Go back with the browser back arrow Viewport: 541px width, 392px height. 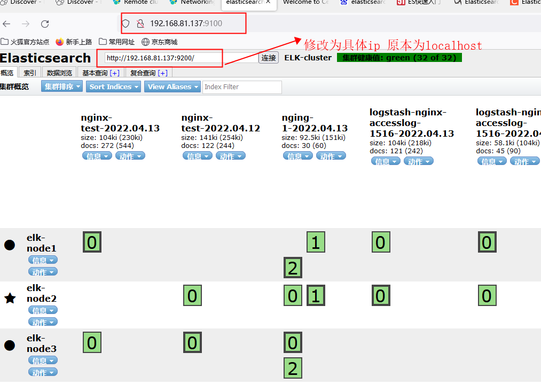[6, 24]
